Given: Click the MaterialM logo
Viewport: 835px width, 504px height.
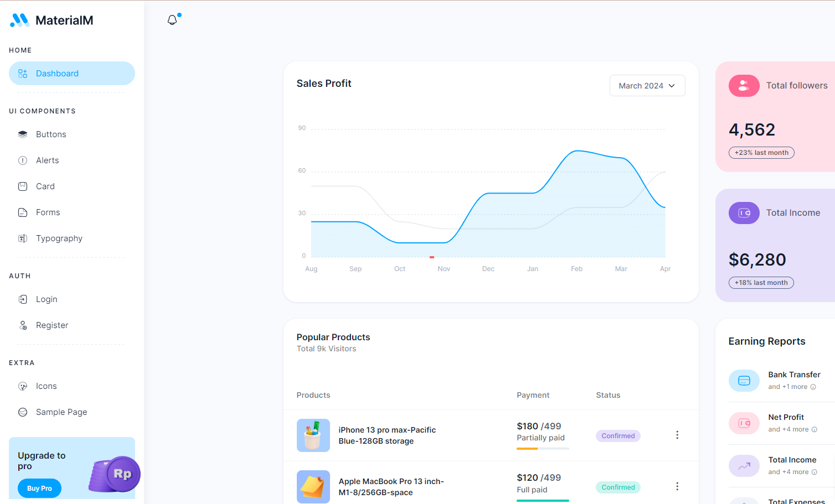Looking at the screenshot, I should pos(51,20).
